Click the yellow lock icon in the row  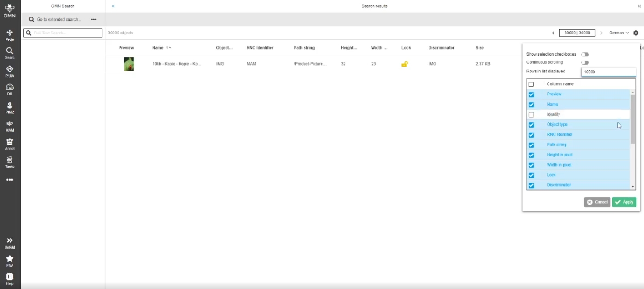[x=405, y=64]
